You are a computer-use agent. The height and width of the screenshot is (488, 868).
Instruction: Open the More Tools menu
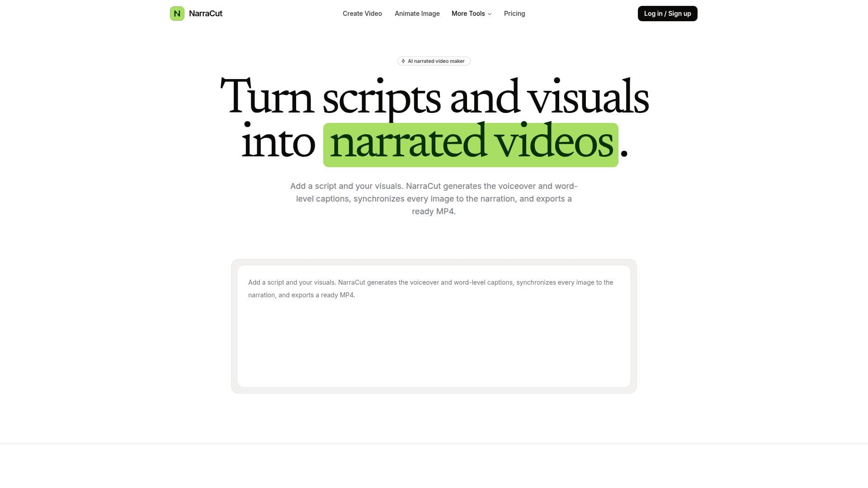(x=472, y=14)
